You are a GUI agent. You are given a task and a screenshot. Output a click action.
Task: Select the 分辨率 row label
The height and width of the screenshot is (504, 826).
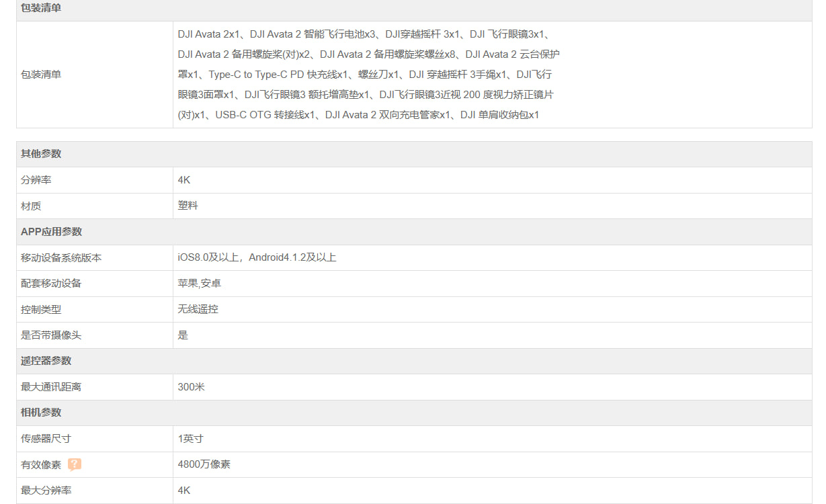(36, 180)
